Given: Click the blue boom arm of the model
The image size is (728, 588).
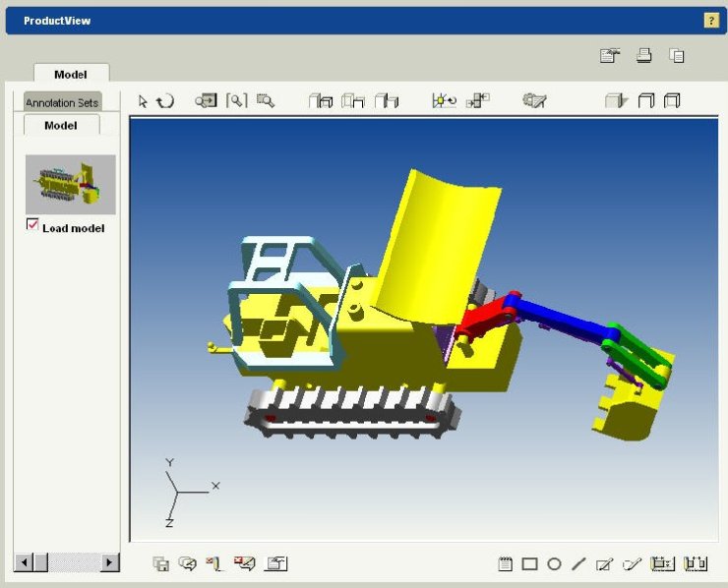Looking at the screenshot, I should click(562, 318).
